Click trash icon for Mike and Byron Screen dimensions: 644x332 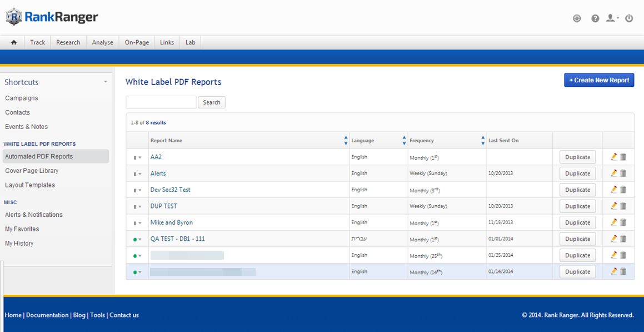coord(623,222)
